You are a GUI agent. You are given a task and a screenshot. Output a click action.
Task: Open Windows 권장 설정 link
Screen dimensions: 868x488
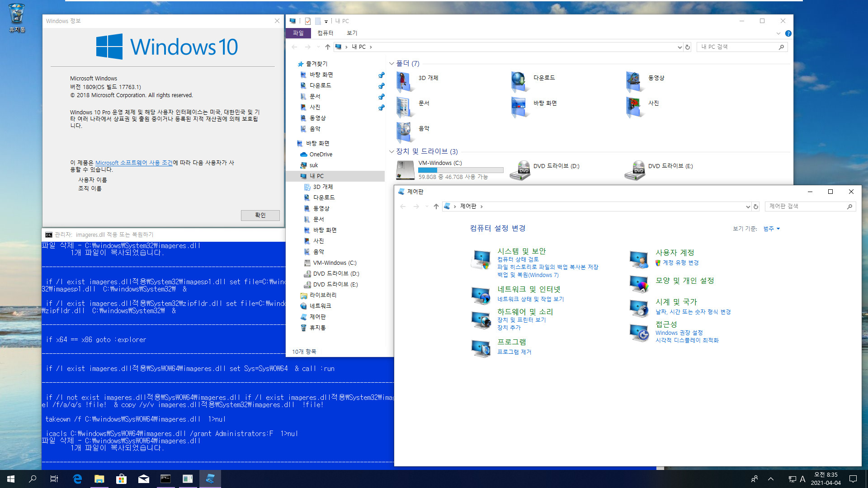pyautogui.click(x=679, y=333)
